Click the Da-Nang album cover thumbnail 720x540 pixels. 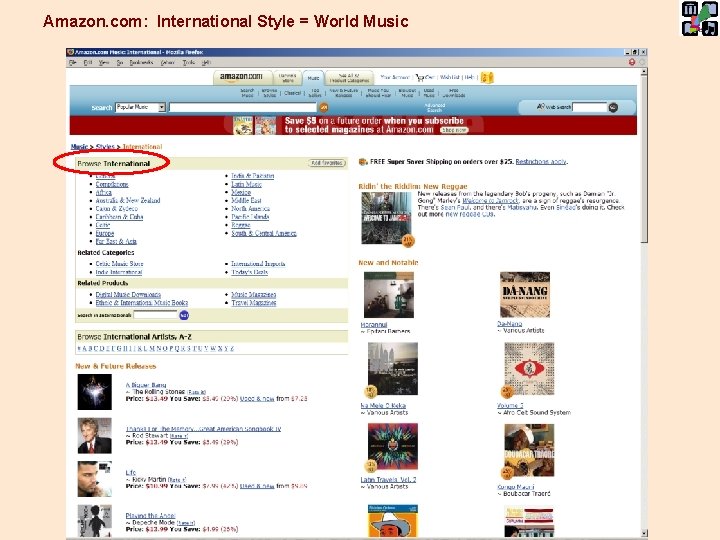[525, 295]
